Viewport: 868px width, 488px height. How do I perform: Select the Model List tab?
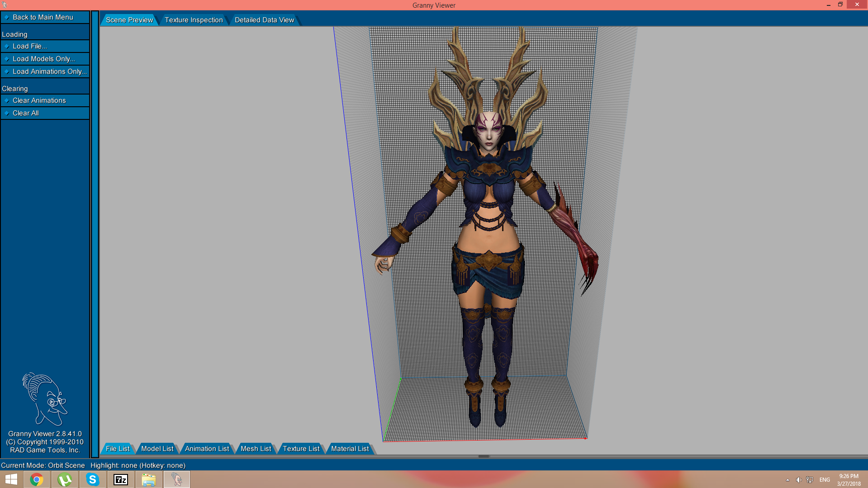click(157, 449)
